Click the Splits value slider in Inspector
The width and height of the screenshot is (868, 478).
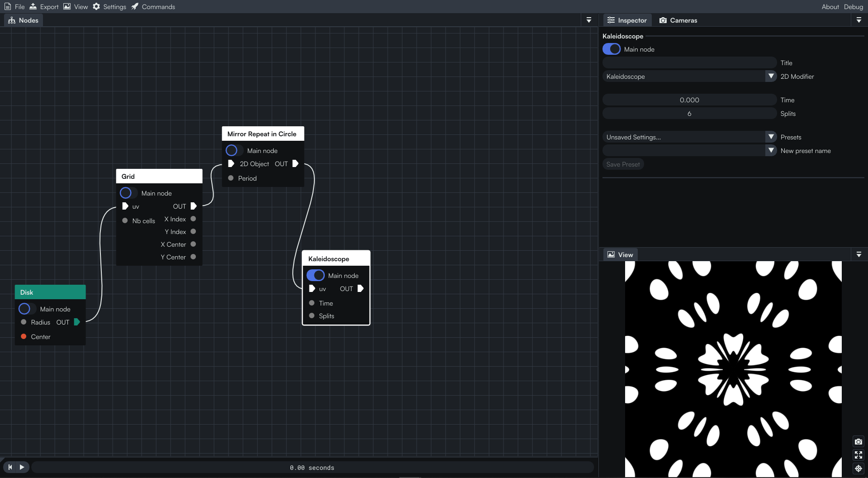689,114
